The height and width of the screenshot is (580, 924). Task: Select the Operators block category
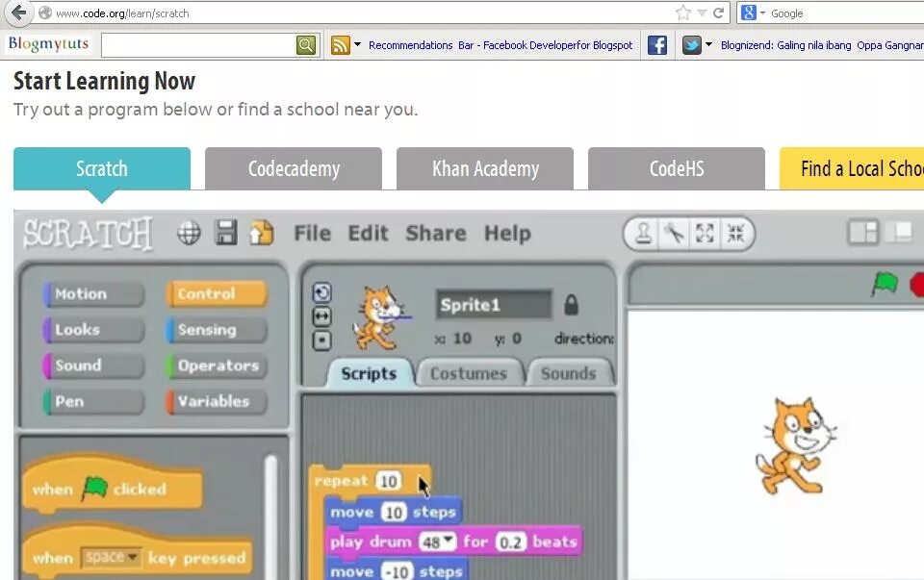coord(217,366)
